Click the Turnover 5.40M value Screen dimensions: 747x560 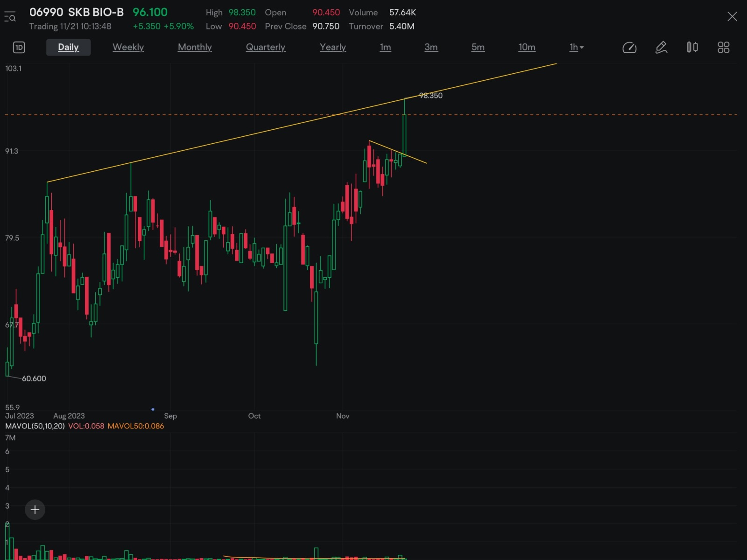pyautogui.click(x=402, y=27)
